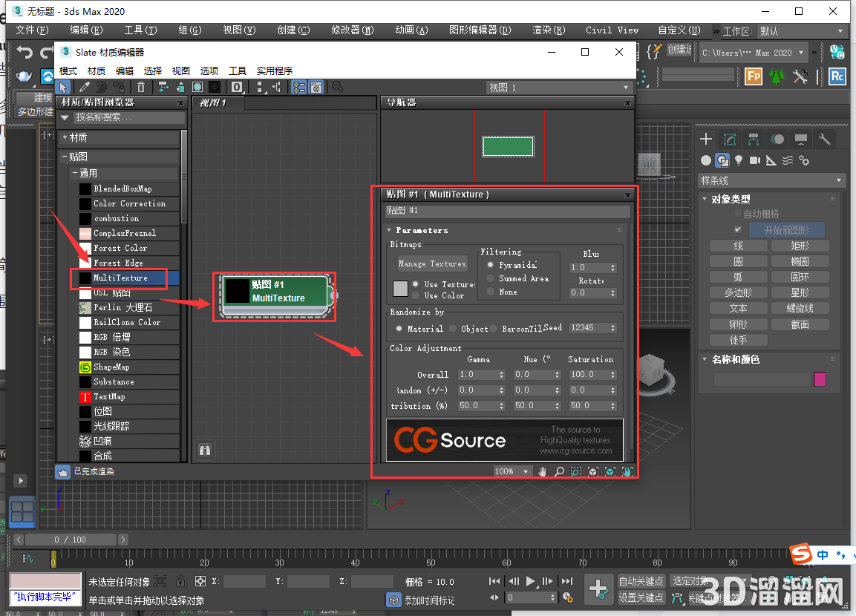Enable the Use Color option
This screenshot has width=856, height=616.
click(x=415, y=295)
